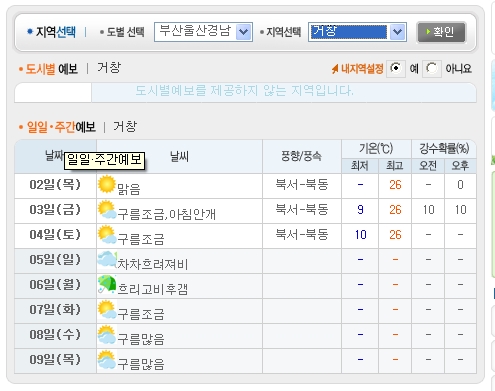495x391 pixels.
Task: Click the arrow on the 거창 combo box
Action: tap(397, 32)
